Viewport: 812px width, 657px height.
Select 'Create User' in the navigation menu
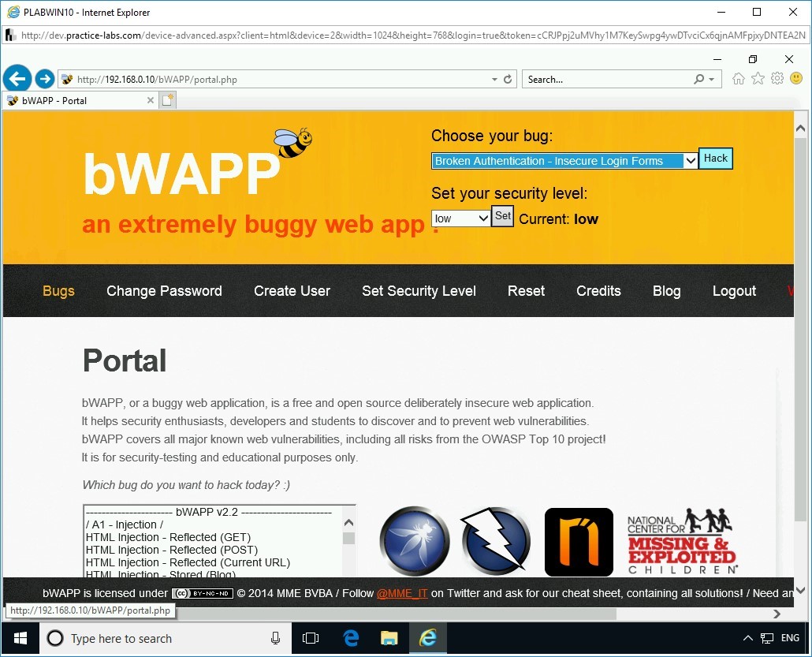292,291
